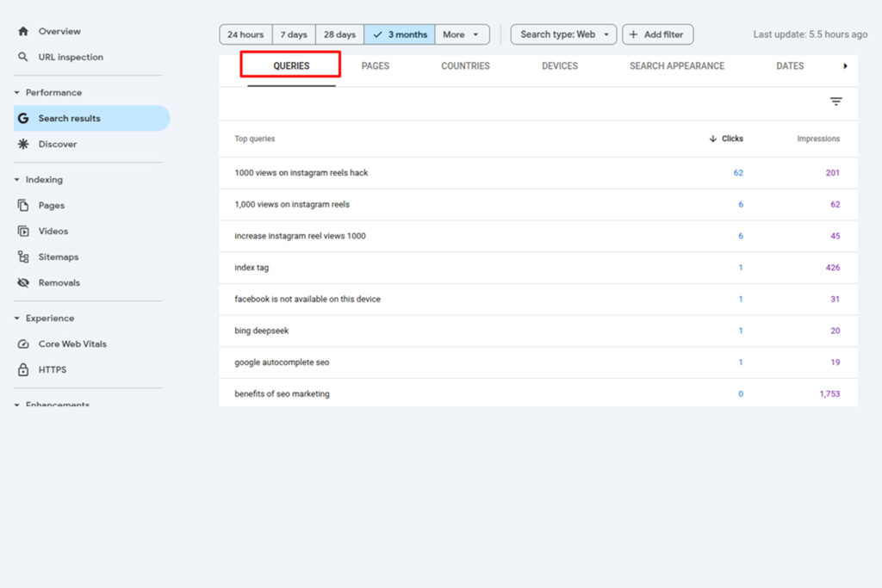882x588 pixels.
Task: Click the Top queries column header
Action: click(x=254, y=139)
